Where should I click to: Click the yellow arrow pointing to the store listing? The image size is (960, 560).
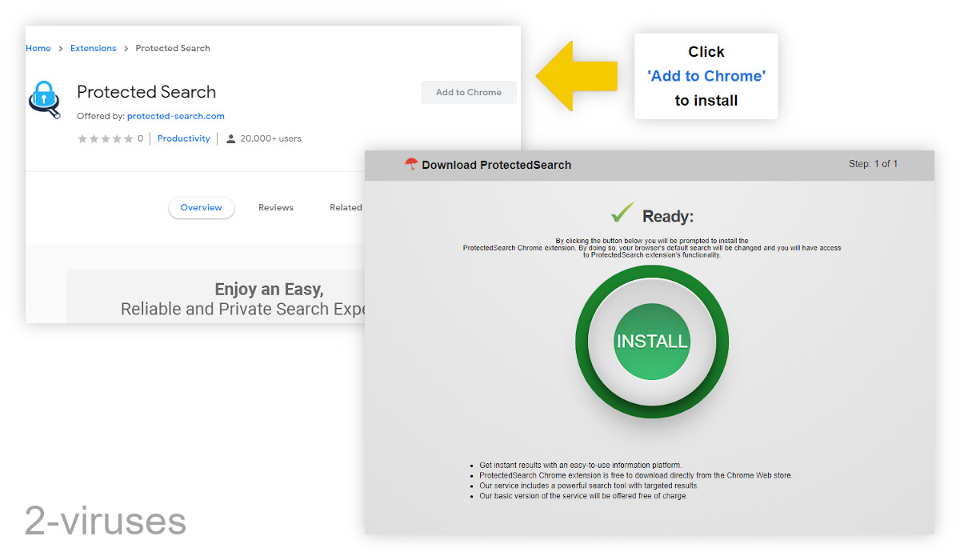(x=575, y=76)
